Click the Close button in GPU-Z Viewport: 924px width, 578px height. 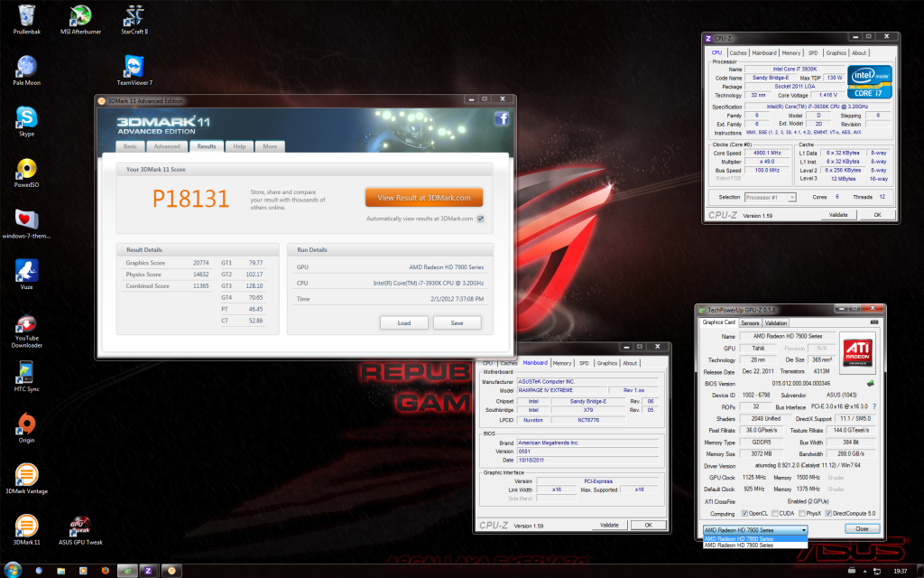862,528
